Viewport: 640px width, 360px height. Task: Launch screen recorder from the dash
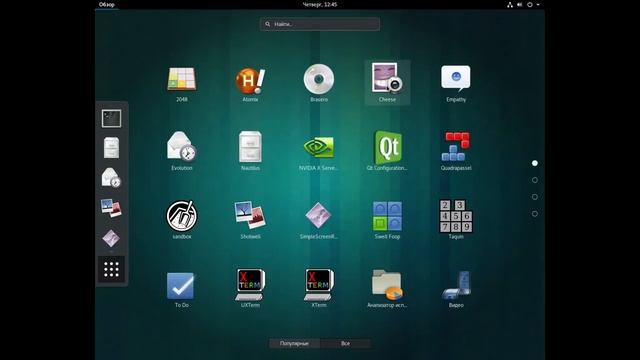click(111, 238)
